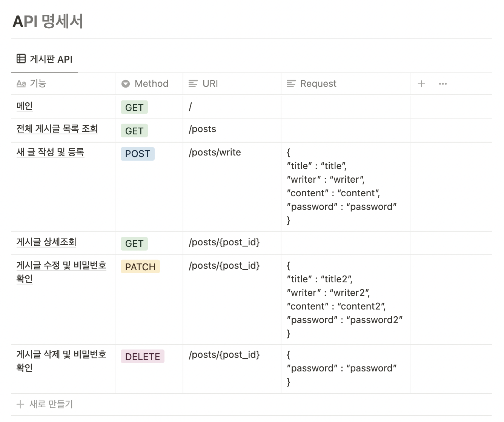Select the POST method tag
This screenshot has height=422, width=504.
pos(138,154)
